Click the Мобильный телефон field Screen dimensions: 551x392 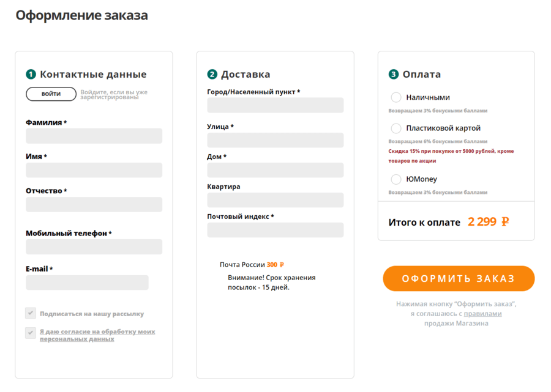coord(94,246)
